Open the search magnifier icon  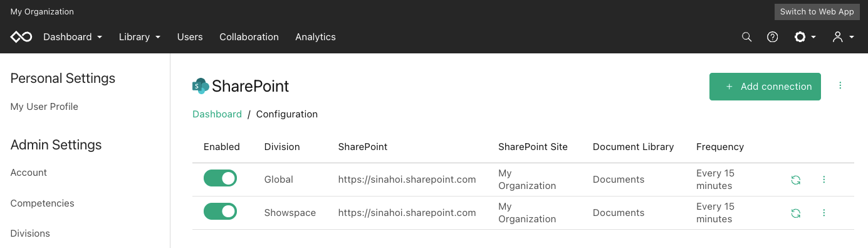pyautogui.click(x=746, y=37)
